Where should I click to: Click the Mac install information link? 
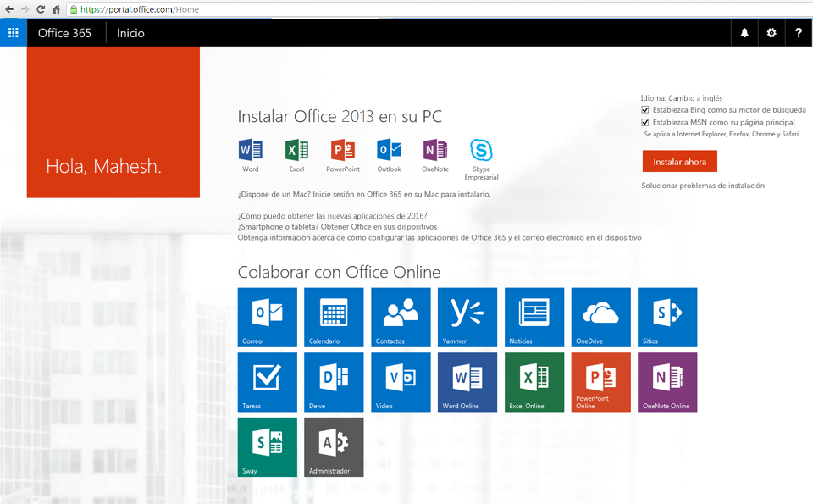(x=364, y=194)
